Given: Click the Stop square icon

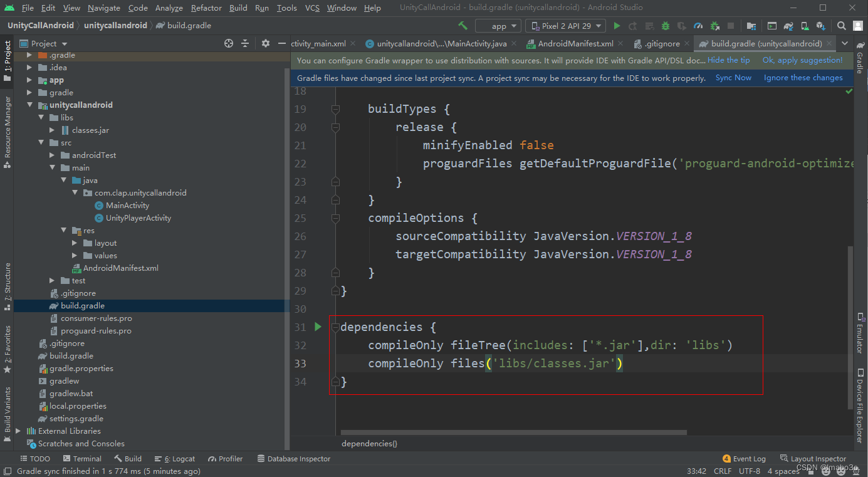Looking at the screenshot, I should click(x=731, y=26).
